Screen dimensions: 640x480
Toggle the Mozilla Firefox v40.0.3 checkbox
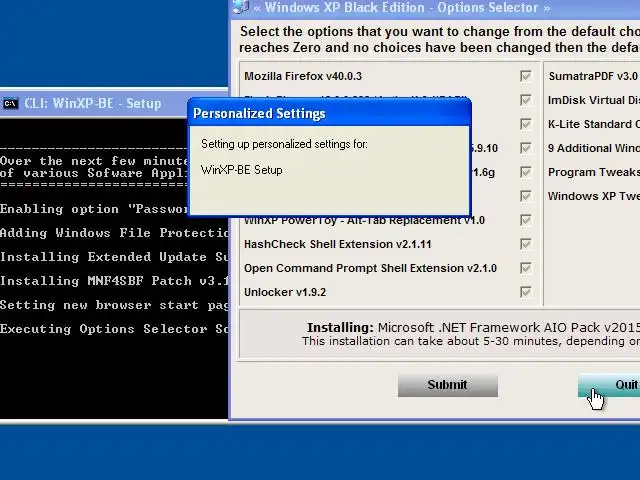tap(526, 76)
